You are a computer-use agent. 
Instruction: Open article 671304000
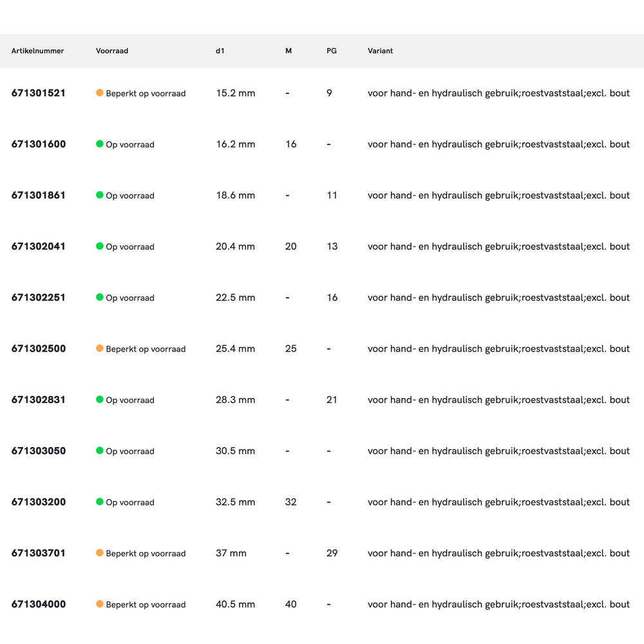(x=39, y=604)
